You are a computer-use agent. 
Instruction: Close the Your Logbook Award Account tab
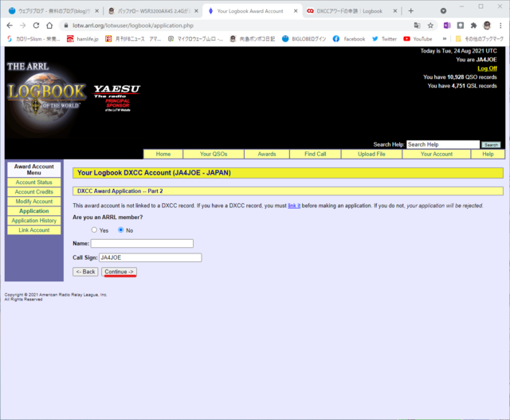point(296,11)
